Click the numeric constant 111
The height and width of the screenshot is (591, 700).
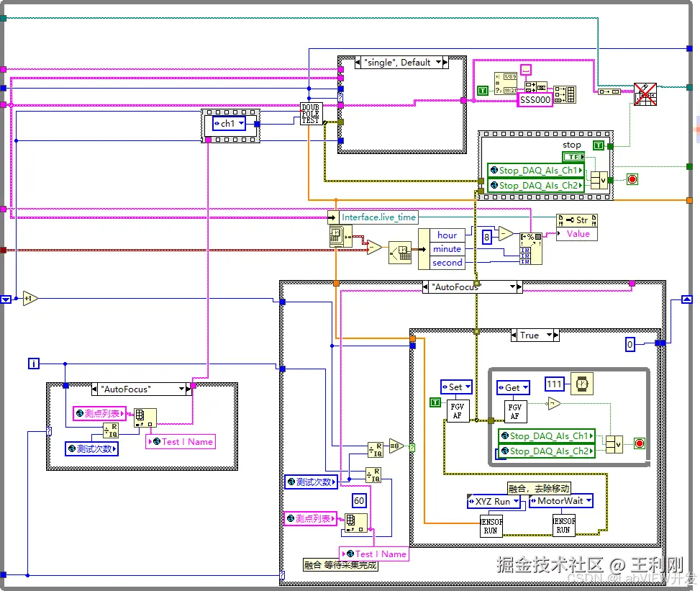(555, 384)
